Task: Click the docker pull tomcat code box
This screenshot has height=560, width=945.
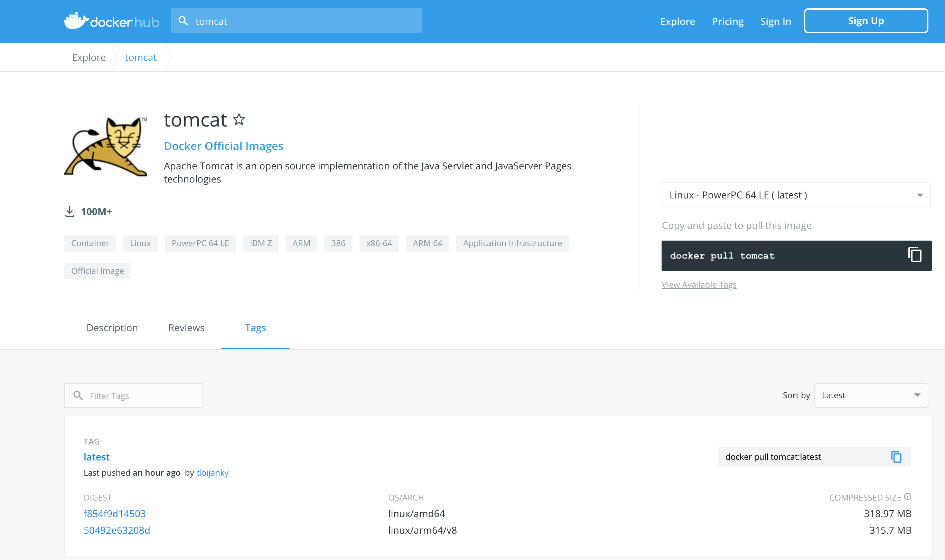Action: point(796,255)
